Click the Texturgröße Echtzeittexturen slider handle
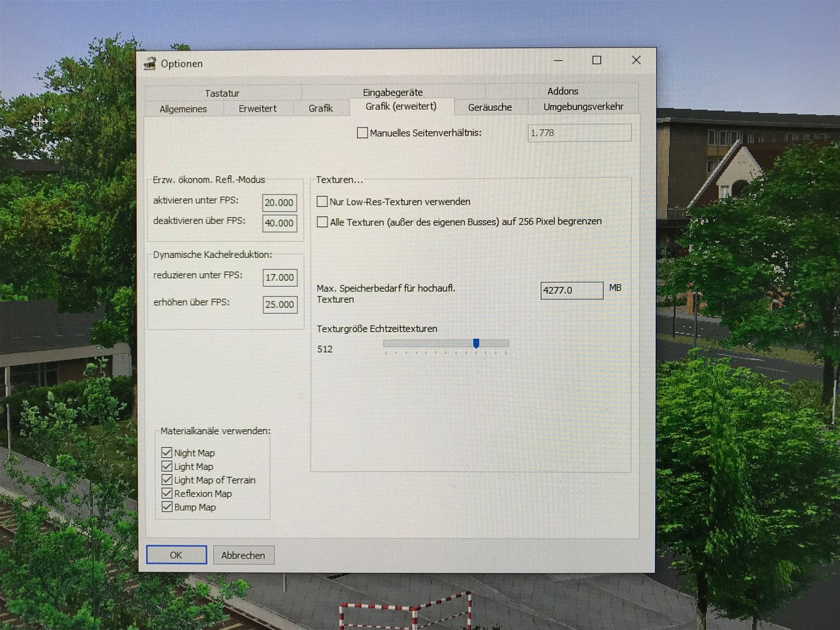Image resolution: width=840 pixels, height=630 pixels. 476,343
